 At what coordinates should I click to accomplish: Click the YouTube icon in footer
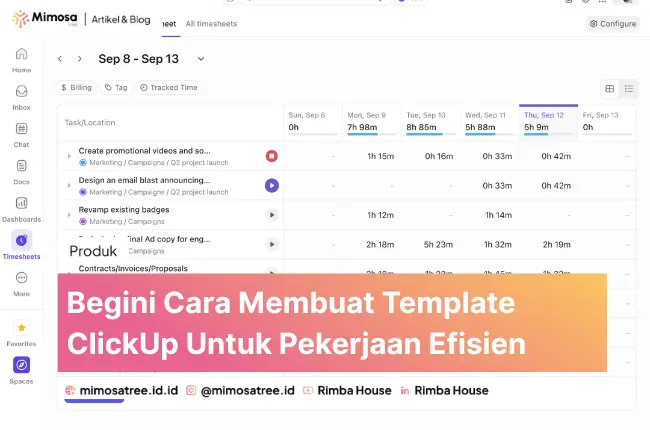click(x=308, y=390)
